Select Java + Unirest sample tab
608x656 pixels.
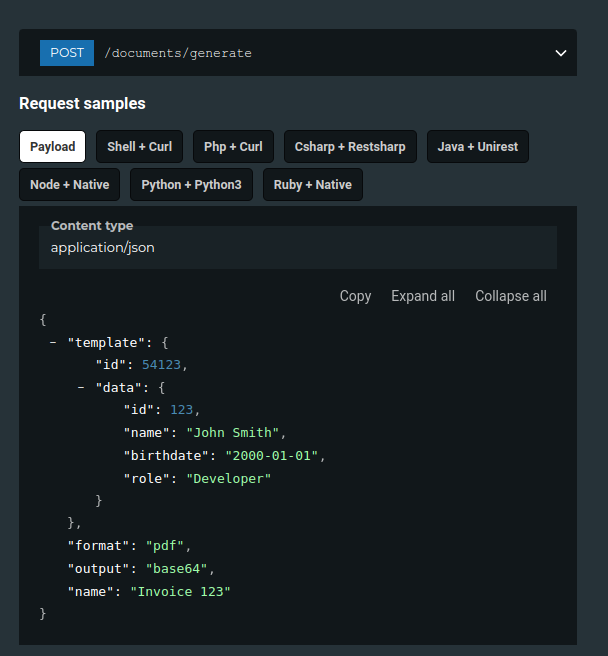[478, 147]
